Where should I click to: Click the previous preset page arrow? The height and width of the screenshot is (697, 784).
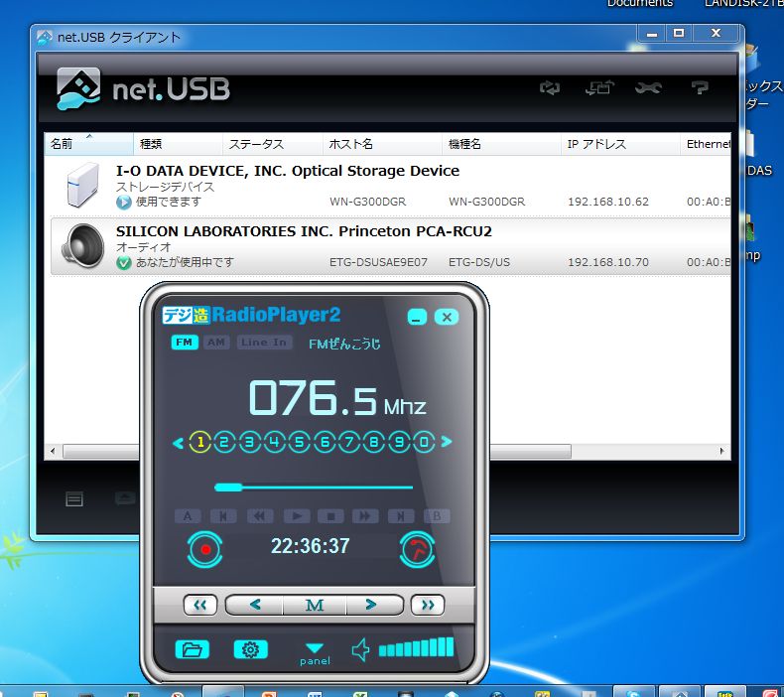tap(178, 443)
